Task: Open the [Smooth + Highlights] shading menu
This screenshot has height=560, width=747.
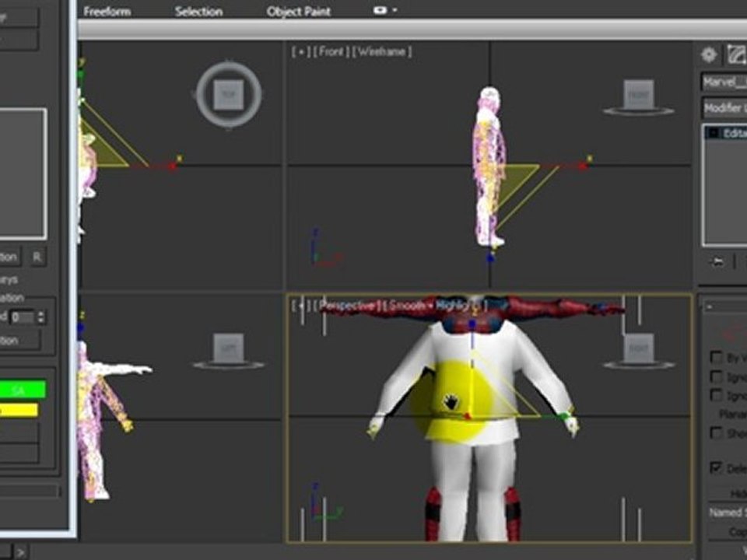Action: 436,305
